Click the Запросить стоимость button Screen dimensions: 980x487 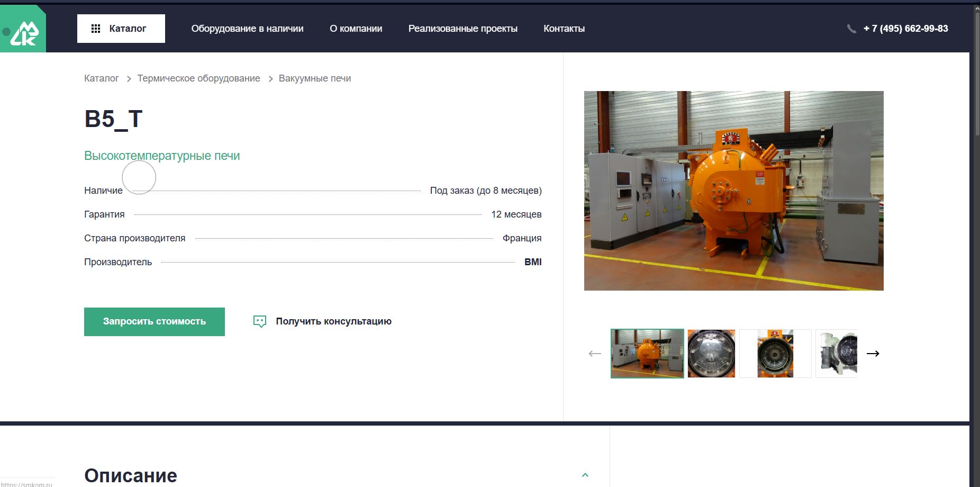(x=155, y=322)
